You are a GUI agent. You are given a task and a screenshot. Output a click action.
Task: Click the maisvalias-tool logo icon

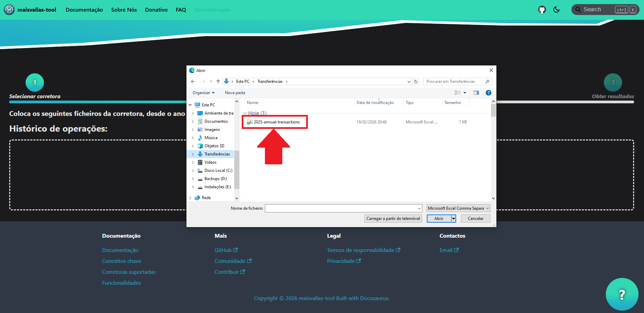[9, 10]
